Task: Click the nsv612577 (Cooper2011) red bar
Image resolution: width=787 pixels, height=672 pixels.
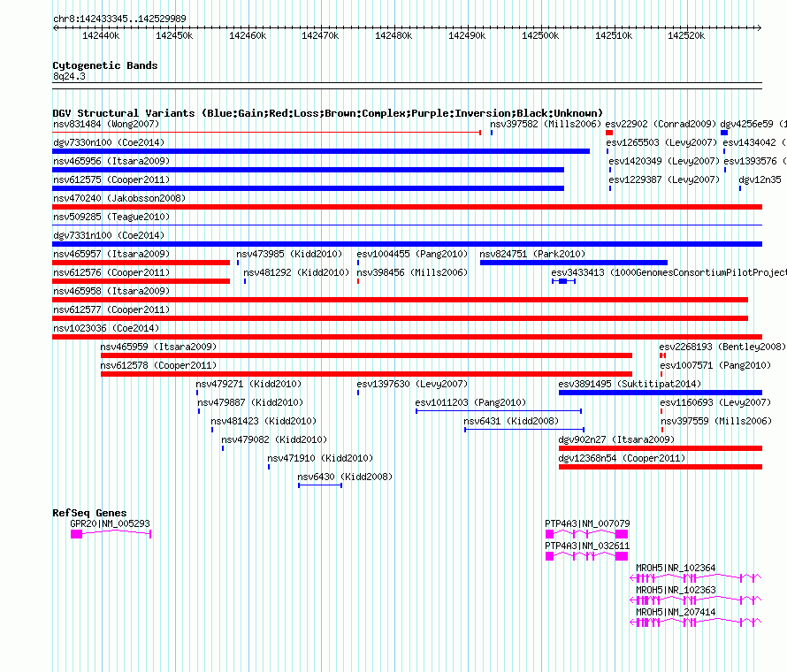Action: [x=400, y=318]
